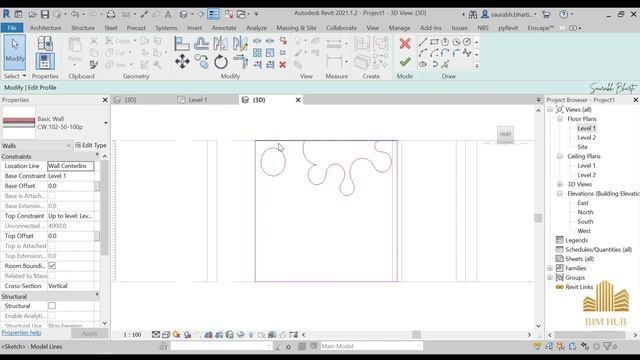The height and width of the screenshot is (360, 640).
Task: Switch to the Level 1 view tab
Action: coord(197,100)
